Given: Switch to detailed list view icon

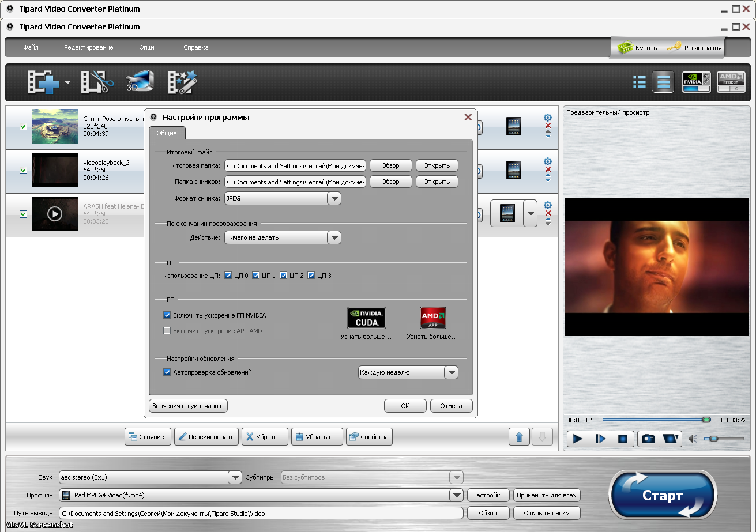Looking at the screenshot, I should point(639,82).
